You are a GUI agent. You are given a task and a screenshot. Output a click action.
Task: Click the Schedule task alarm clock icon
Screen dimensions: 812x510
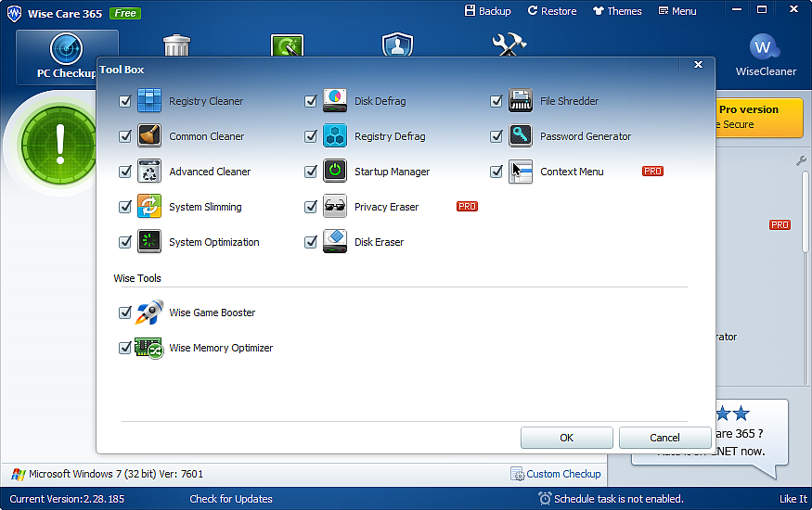545,499
